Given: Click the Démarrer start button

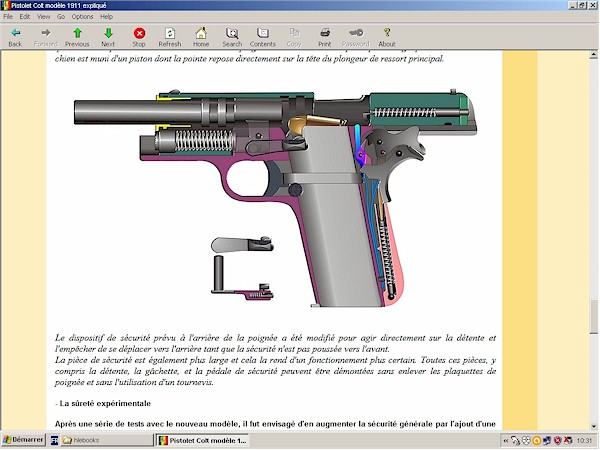Looking at the screenshot, I should (23, 440).
